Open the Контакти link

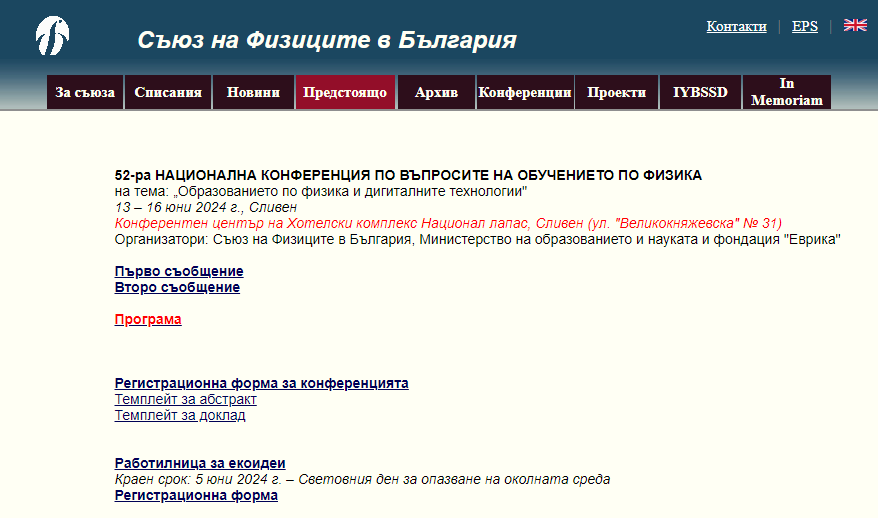(736, 26)
